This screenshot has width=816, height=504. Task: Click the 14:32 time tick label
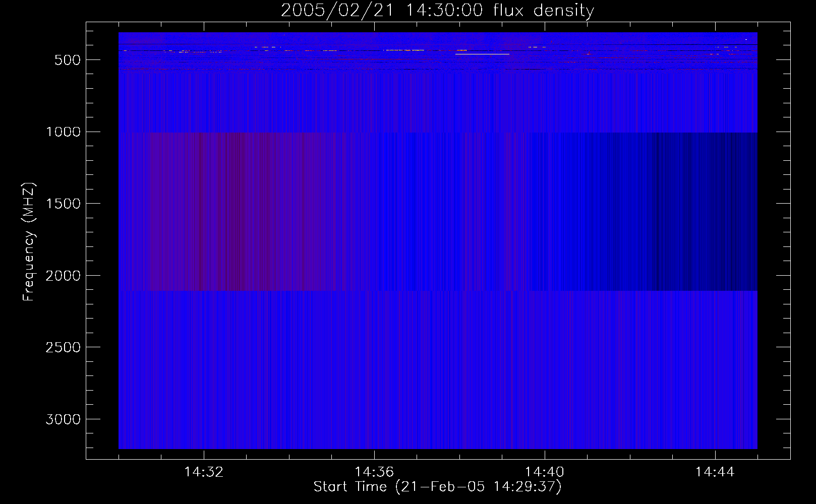click(204, 472)
